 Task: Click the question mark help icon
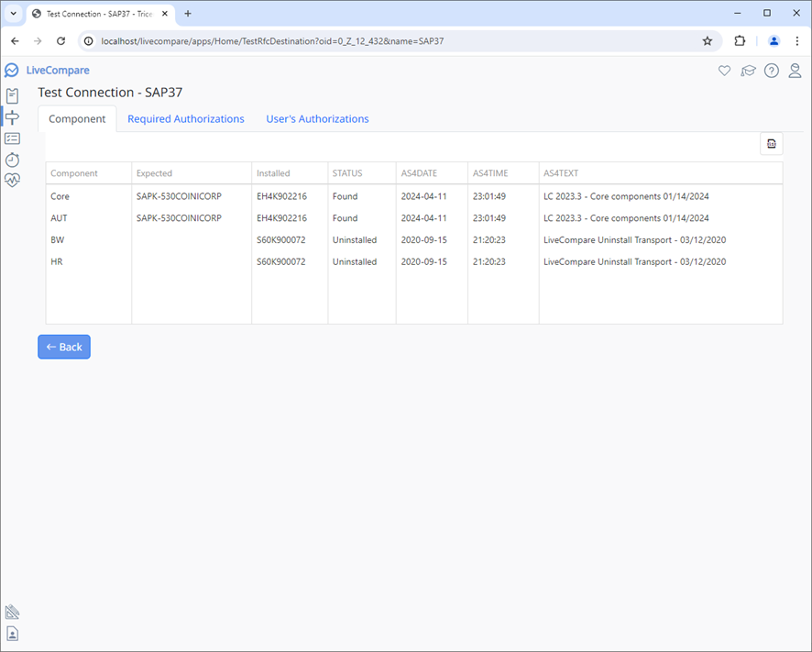tap(772, 71)
